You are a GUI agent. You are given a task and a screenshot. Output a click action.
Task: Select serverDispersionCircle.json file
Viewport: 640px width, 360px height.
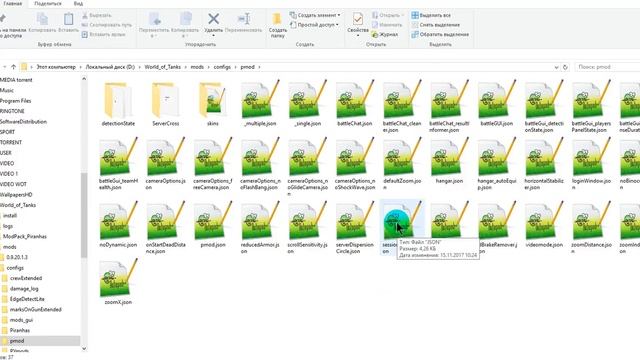355,228
